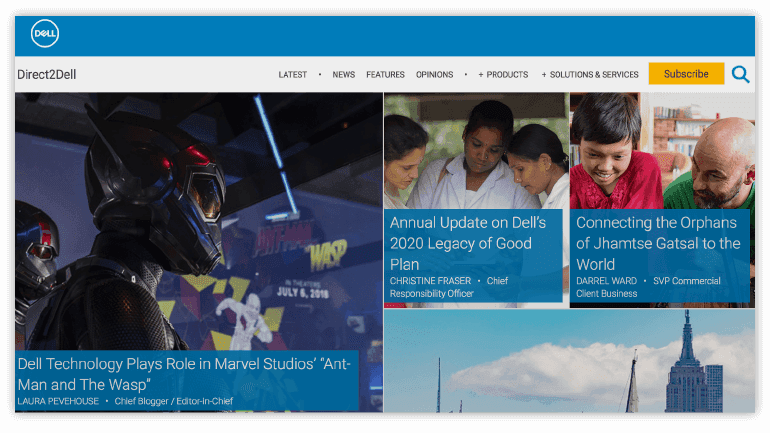Click author name LAURA PEVEHOUSE
Viewport: 770px width, 433px height.
tap(58, 401)
